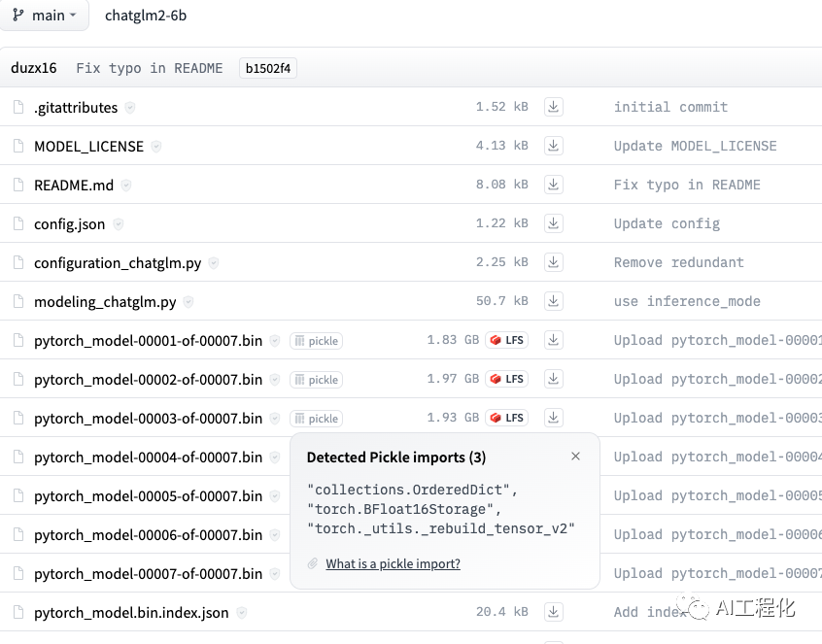Viewport: 822px width, 644px height.
Task: Click the pickle tag on pytorch_model-00003
Action: coord(317,419)
